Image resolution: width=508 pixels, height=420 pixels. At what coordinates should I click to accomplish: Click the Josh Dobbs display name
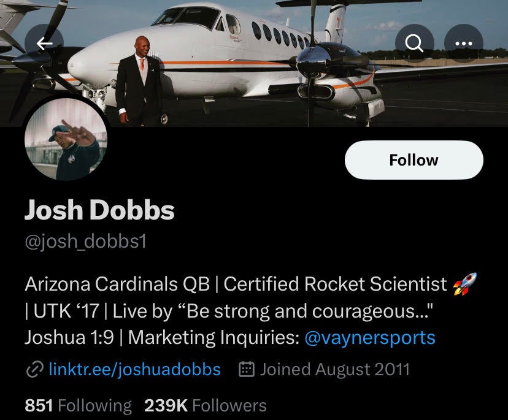100,210
